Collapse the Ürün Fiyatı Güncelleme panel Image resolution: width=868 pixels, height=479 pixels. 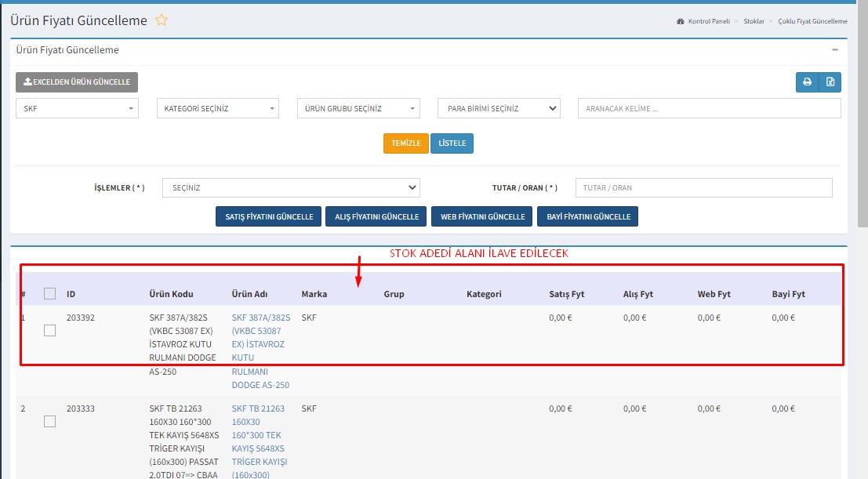point(835,49)
